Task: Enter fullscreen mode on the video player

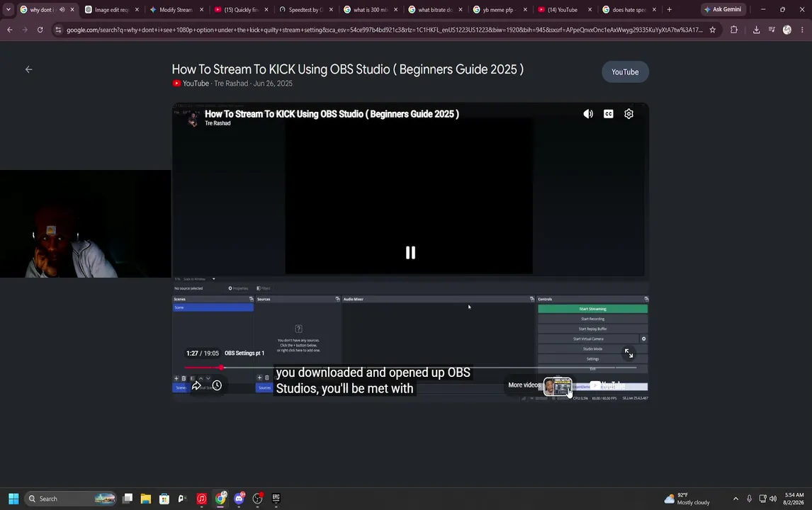Action: pyautogui.click(x=628, y=353)
